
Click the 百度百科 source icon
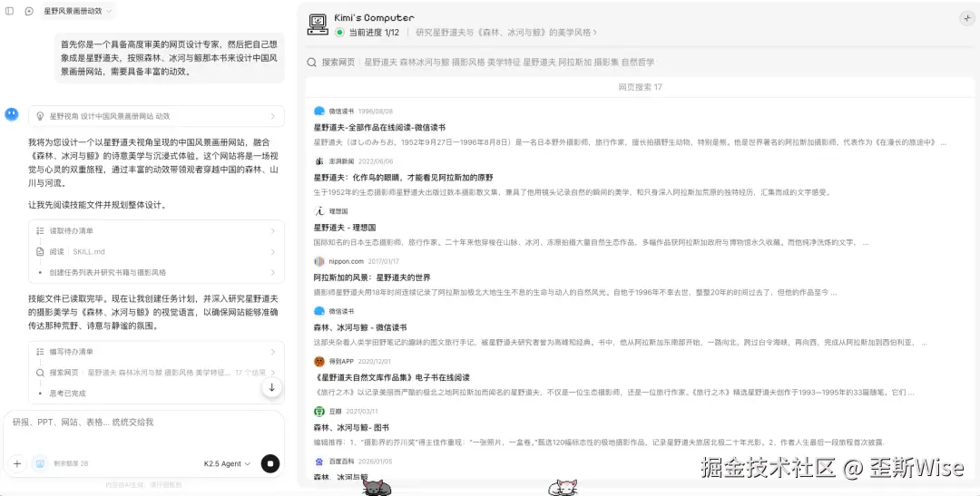[319, 461]
